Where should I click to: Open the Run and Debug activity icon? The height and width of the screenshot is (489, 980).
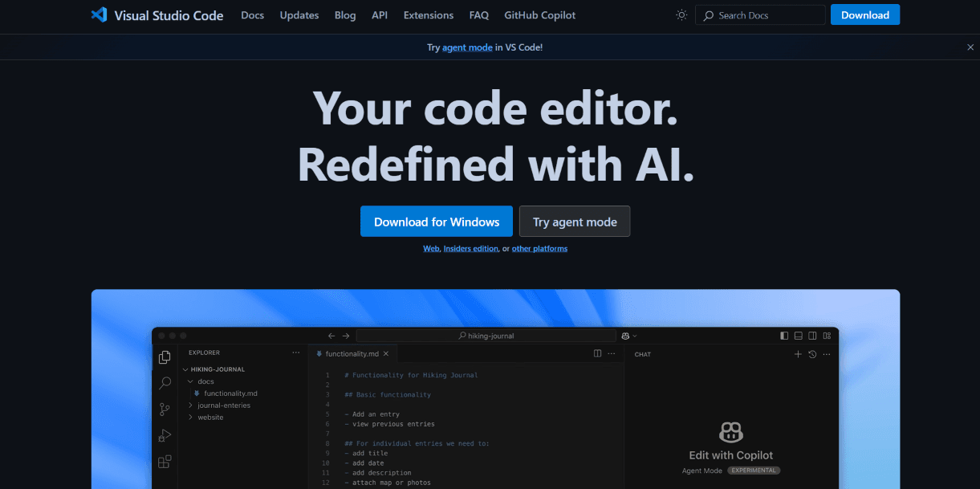click(165, 435)
